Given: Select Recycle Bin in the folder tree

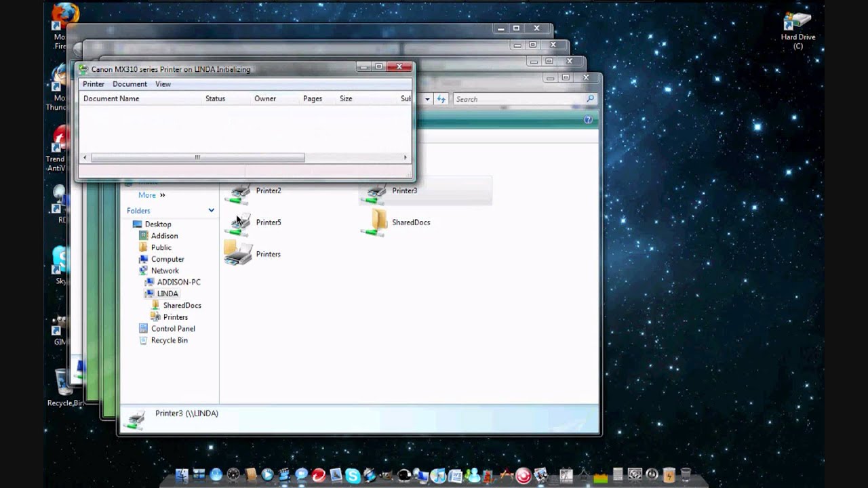Looking at the screenshot, I should [x=169, y=340].
